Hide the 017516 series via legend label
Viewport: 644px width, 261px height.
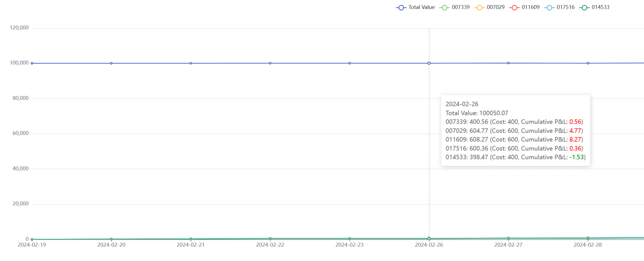pyautogui.click(x=565, y=7)
